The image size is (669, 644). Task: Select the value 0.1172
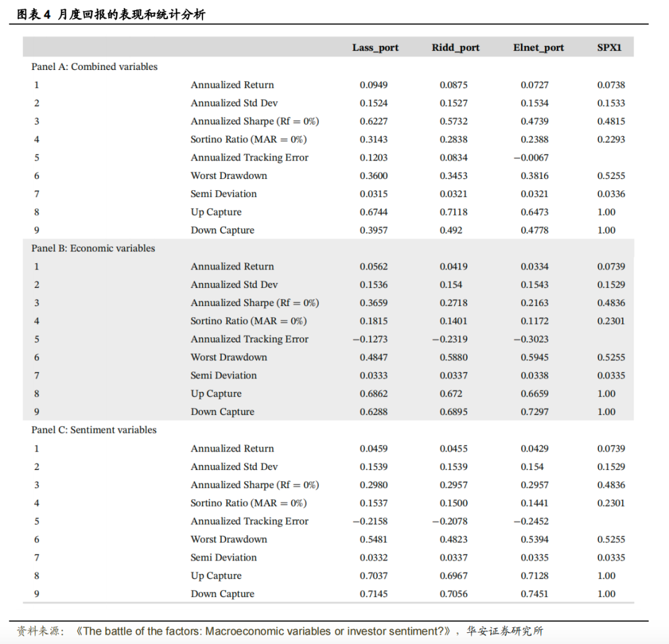pyautogui.click(x=535, y=321)
